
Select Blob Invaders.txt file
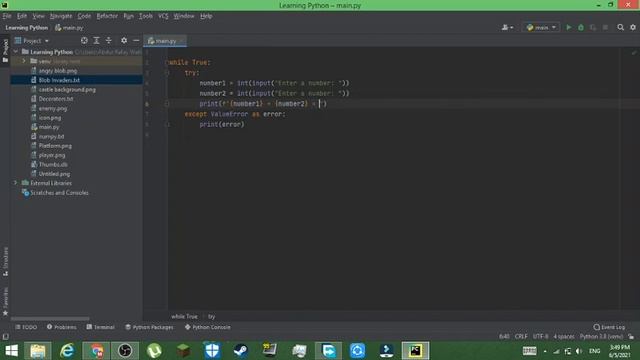[x=59, y=80]
